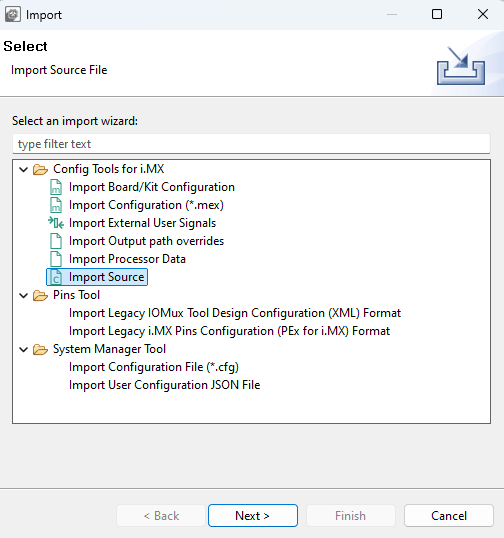
Task: Click the Next > button
Action: click(x=253, y=515)
